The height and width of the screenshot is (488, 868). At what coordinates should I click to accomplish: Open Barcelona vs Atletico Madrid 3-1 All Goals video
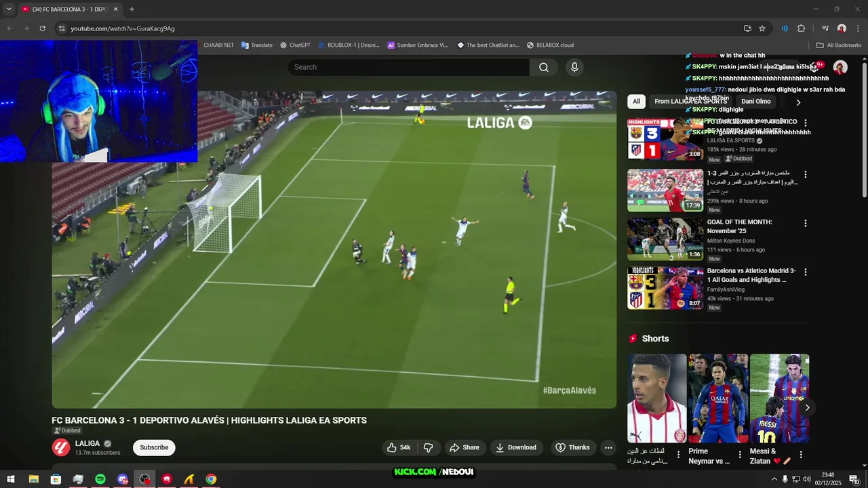[x=751, y=275]
